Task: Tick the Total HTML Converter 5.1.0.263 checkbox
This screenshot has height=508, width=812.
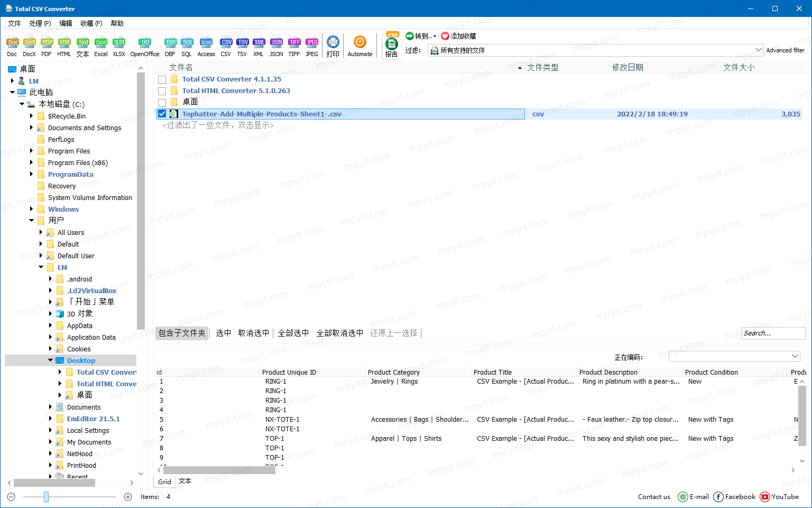Action: (x=162, y=91)
